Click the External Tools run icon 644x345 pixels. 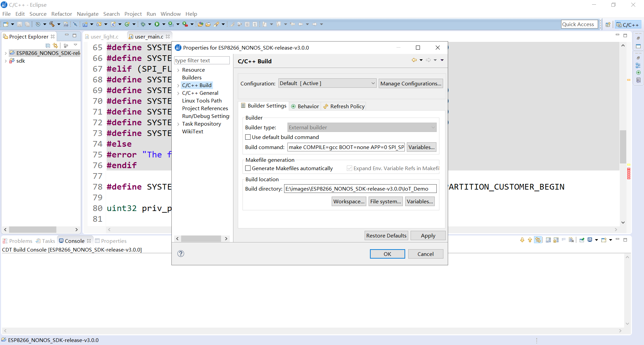click(x=185, y=24)
